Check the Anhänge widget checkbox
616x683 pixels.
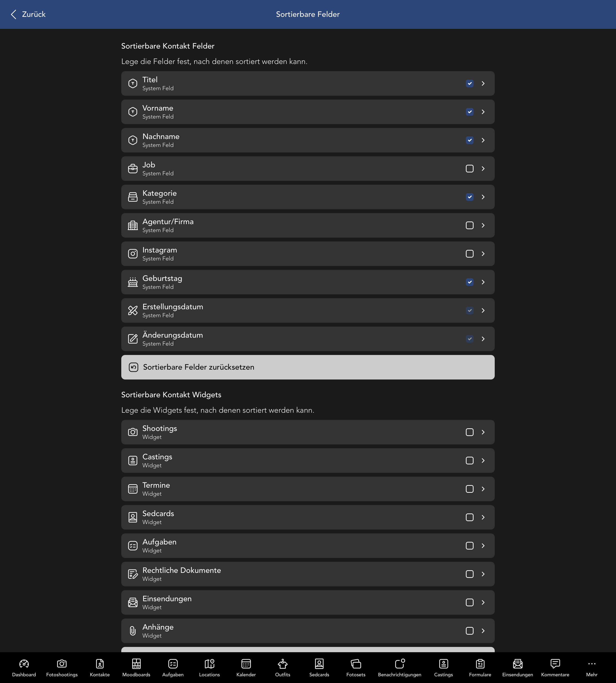[x=469, y=631]
